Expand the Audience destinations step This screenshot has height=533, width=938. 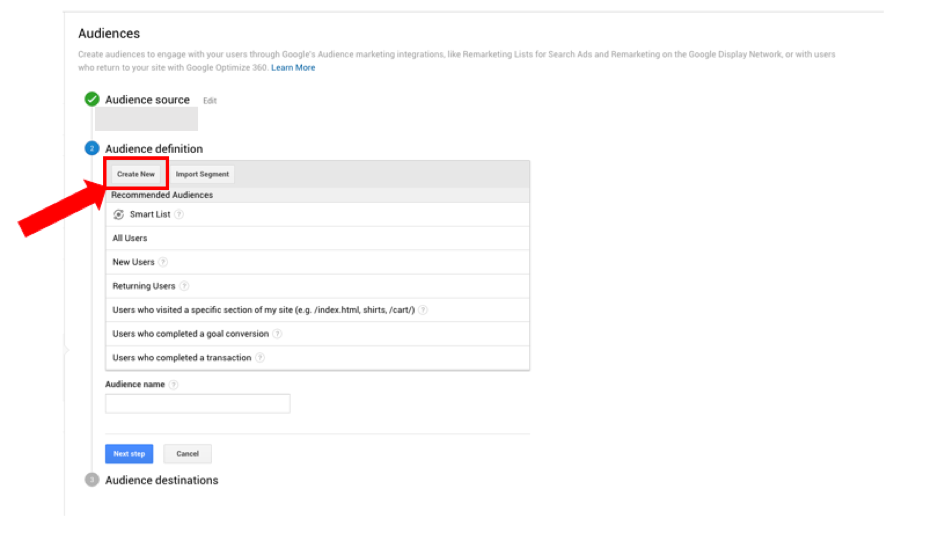point(161,480)
